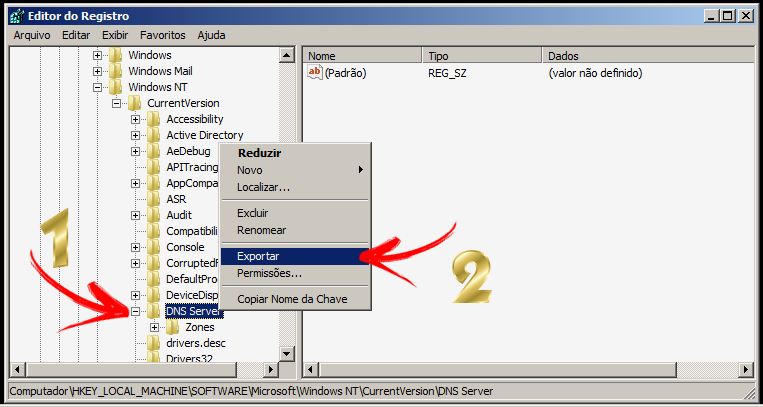Viewport: 763px width, 407px height.
Task: Choose Localizar... in the context menu
Action: (294, 187)
